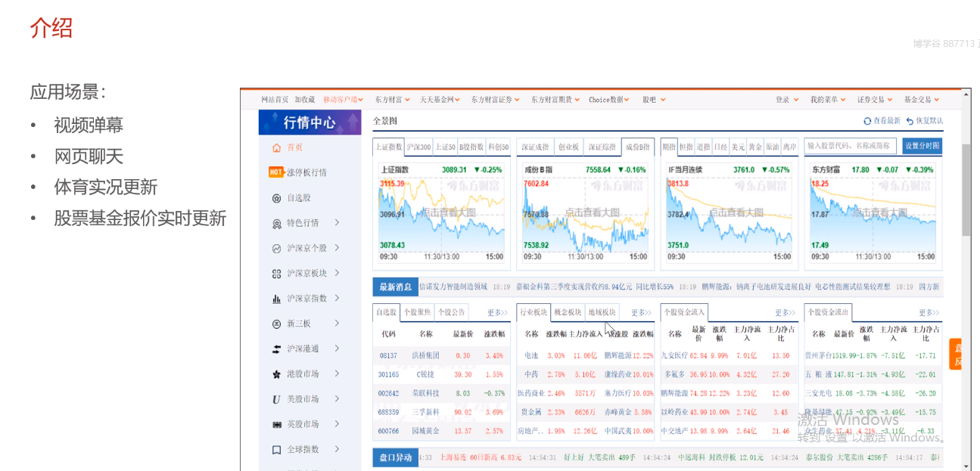Select the 地域板块 tab
This screenshot has width=980, height=471.
click(x=602, y=312)
